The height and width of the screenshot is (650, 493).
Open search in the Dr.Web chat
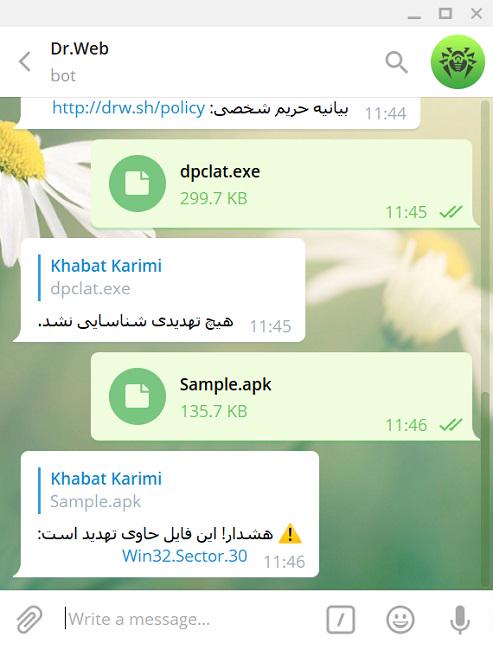396,62
